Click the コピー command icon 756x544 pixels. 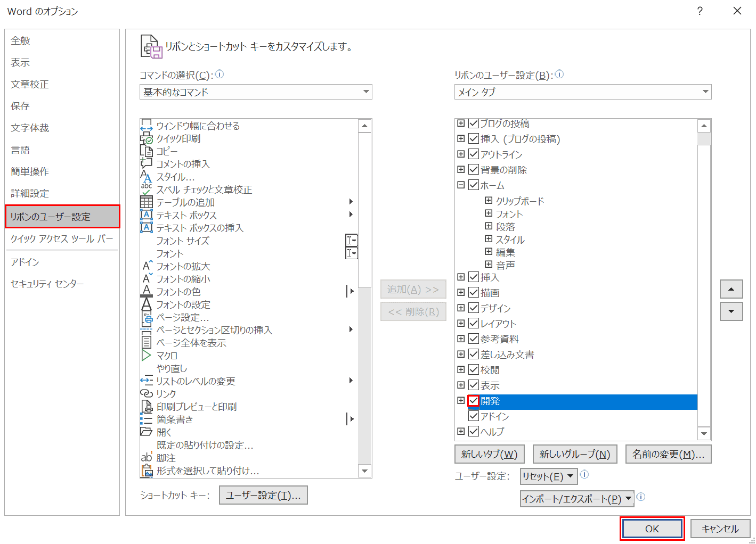coord(147,151)
